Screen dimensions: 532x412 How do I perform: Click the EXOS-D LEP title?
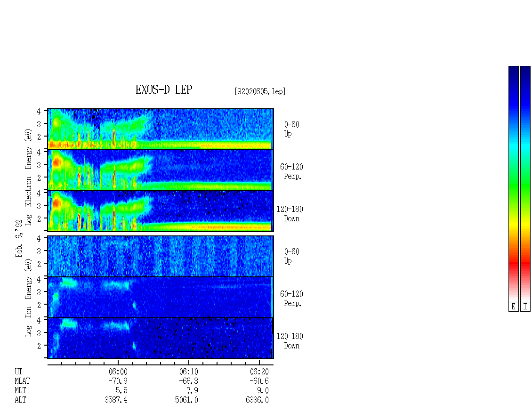pyautogui.click(x=164, y=89)
